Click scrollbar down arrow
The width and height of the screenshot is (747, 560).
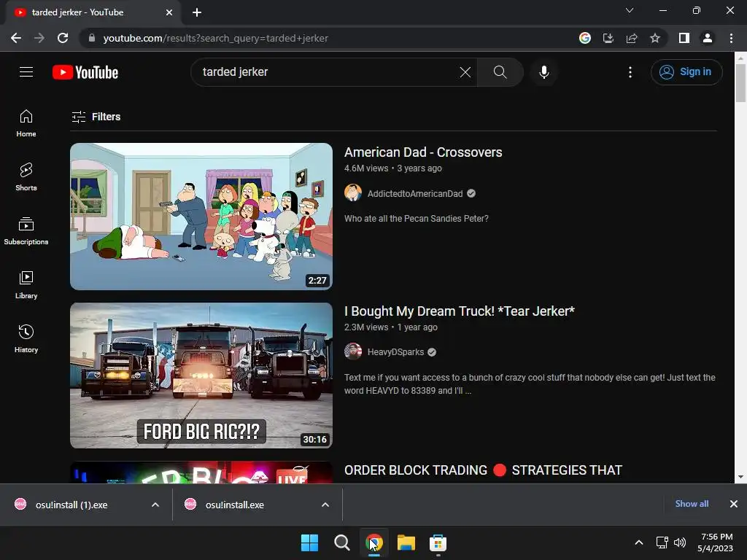pyautogui.click(x=740, y=477)
